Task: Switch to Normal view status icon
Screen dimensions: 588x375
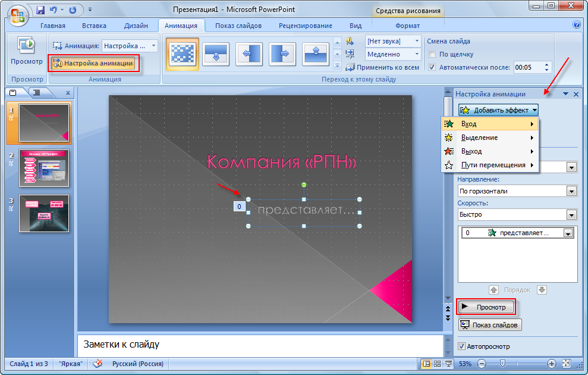Action: [426, 364]
